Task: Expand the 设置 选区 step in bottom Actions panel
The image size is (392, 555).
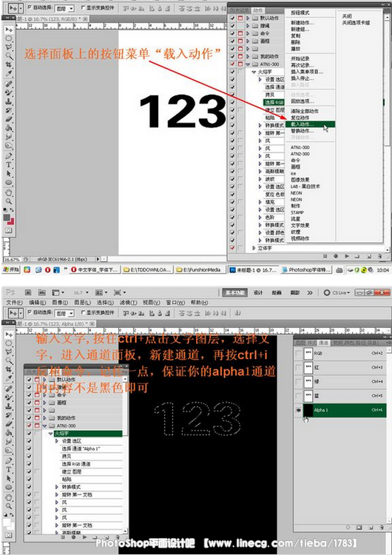Action: [x=57, y=441]
